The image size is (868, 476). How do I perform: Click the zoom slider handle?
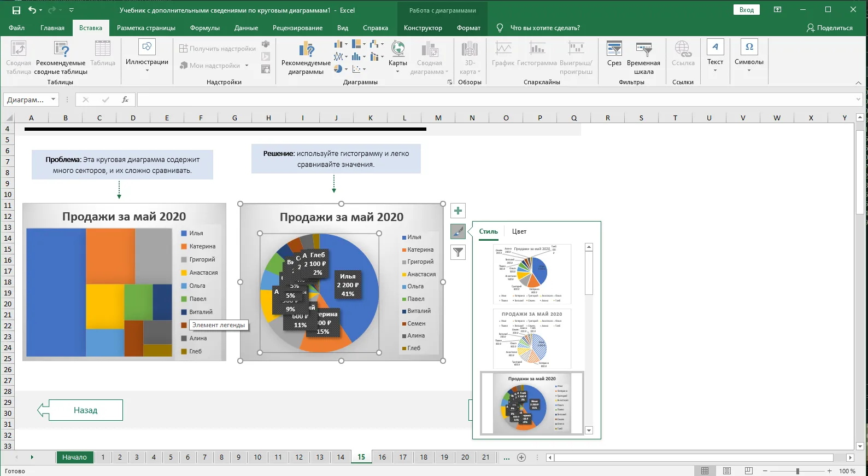click(x=797, y=471)
